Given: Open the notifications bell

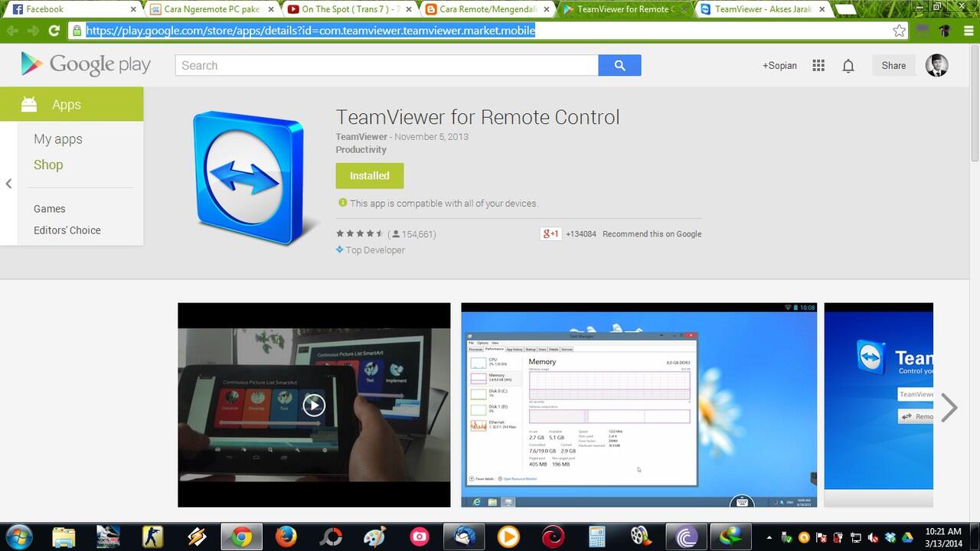Looking at the screenshot, I should click(848, 66).
